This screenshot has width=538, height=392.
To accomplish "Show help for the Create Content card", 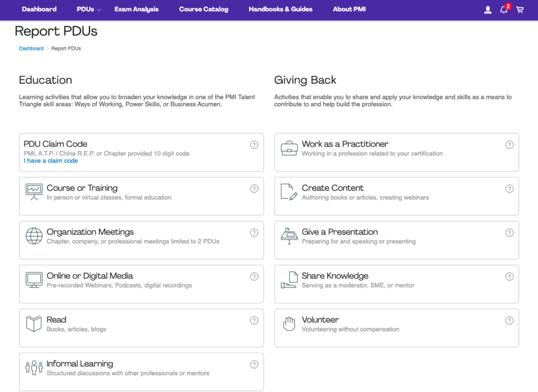I will click(x=509, y=189).
